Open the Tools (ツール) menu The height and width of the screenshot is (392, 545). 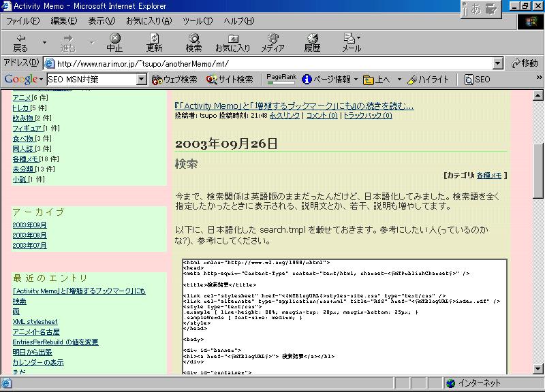click(197, 21)
